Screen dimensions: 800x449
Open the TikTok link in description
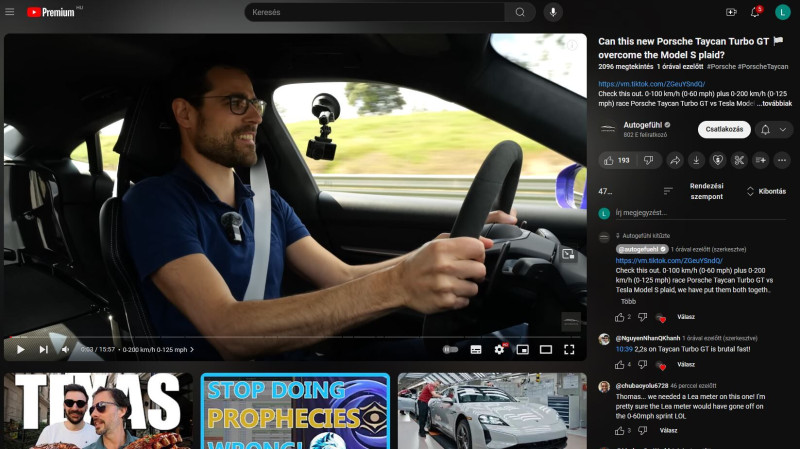(652, 84)
